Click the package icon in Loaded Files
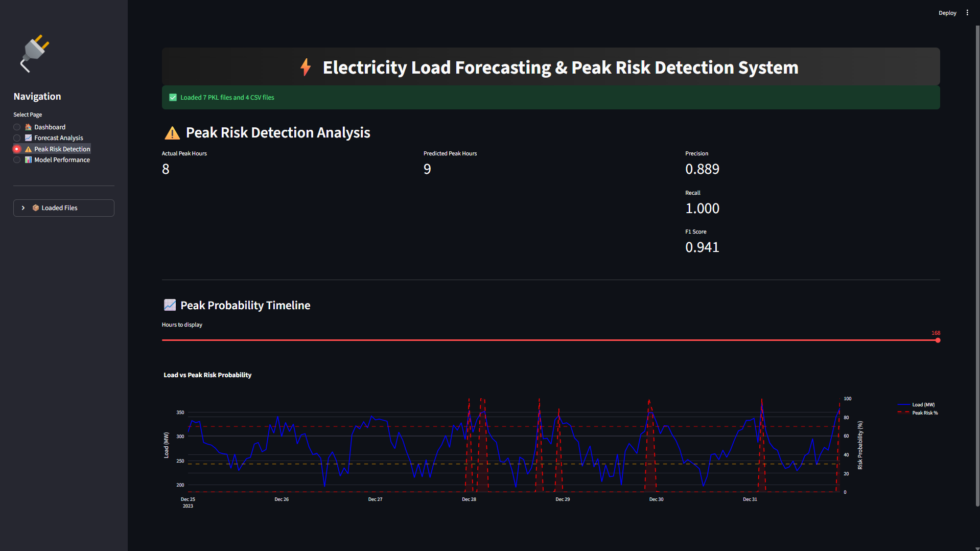Image resolution: width=980 pixels, height=551 pixels. coord(36,208)
